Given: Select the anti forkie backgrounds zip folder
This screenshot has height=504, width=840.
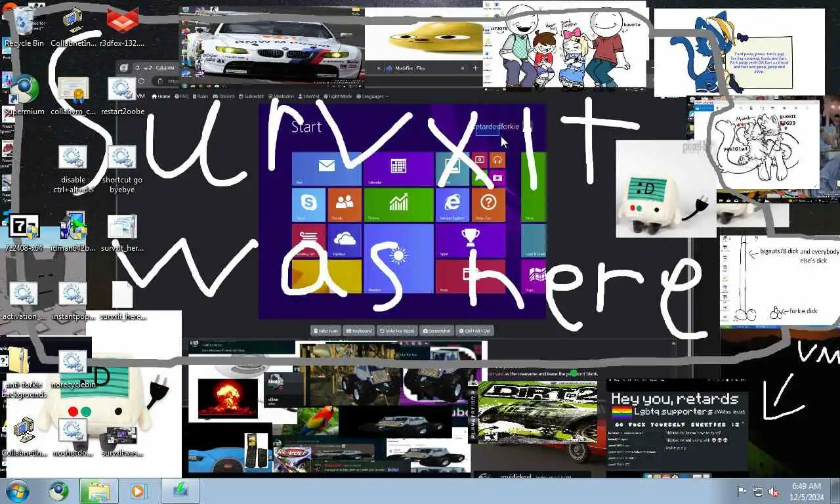Looking at the screenshot, I should 24,373.
